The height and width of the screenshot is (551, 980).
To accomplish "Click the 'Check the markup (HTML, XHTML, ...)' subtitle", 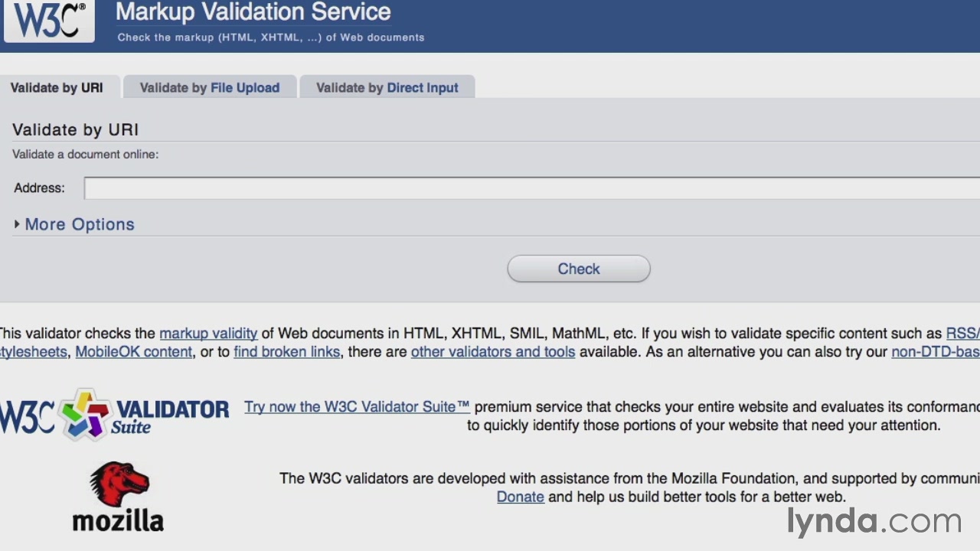I will [x=271, y=37].
